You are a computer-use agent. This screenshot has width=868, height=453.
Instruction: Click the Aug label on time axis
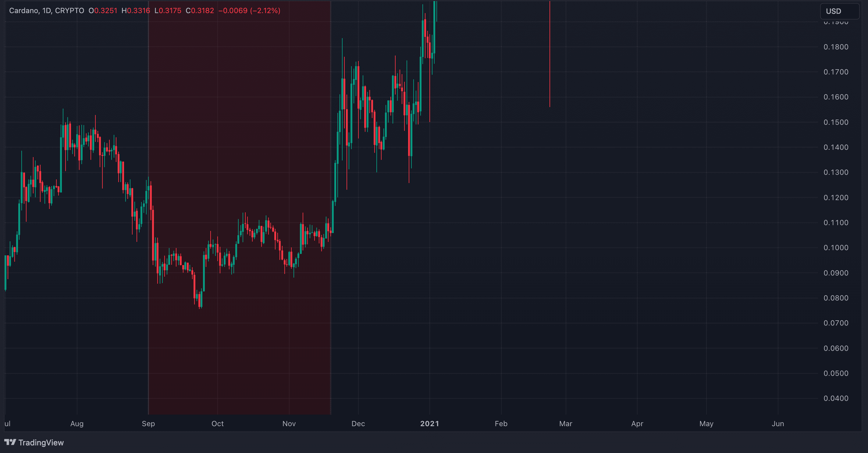tap(77, 424)
